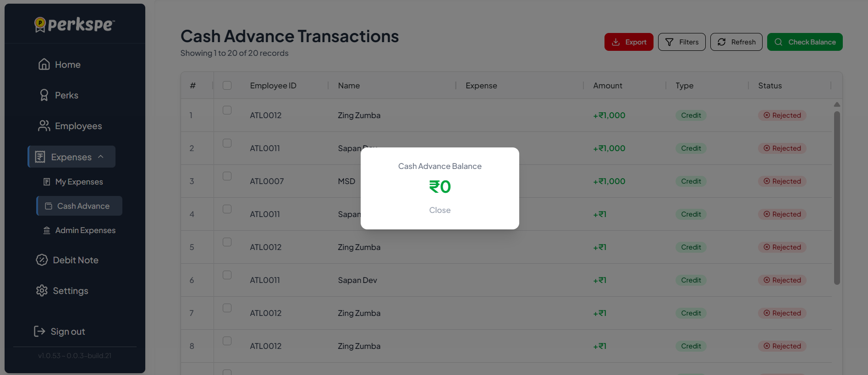Select the Admin Expenses bank icon
Viewport: 868px width, 375px height.
point(46,230)
